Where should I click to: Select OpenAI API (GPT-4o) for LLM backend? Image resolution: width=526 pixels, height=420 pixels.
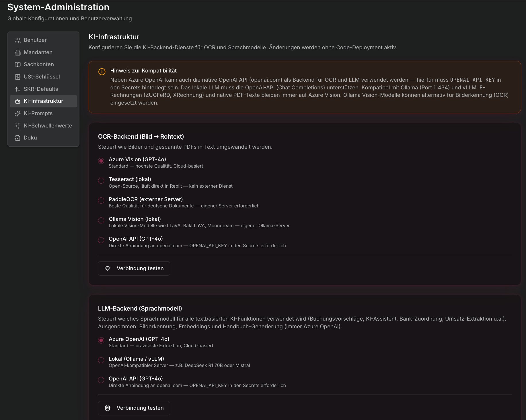click(x=101, y=380)
